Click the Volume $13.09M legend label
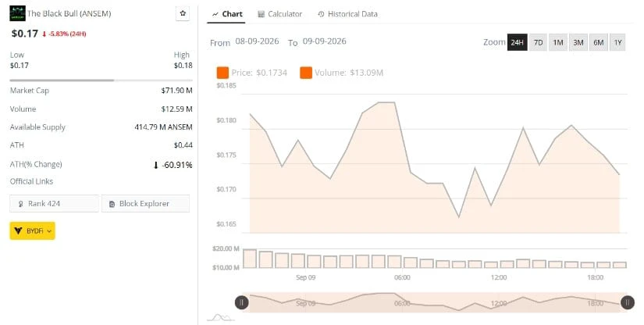The width and height of the screenshot is (644, 325). click(349, 73)
